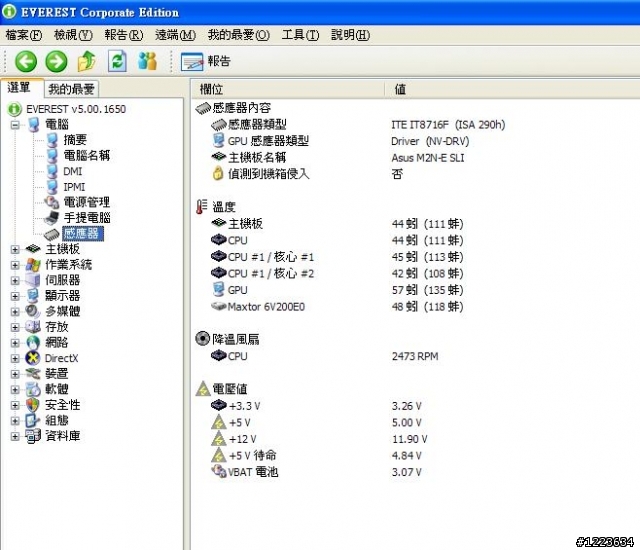Expand the 資料庫 tree node
The height and width of the screenshot is (550, 640).
tap(15, 437)
